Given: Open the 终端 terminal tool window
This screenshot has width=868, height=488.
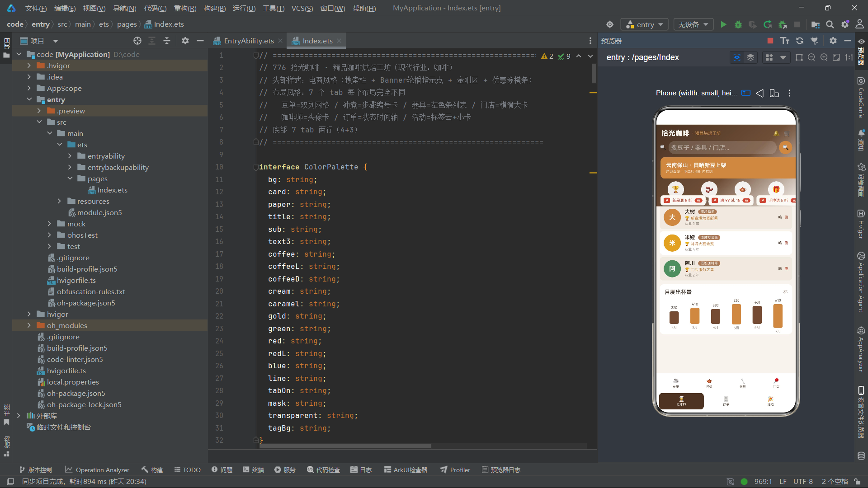Looking at the screenshot, I should tap(253, 470).
